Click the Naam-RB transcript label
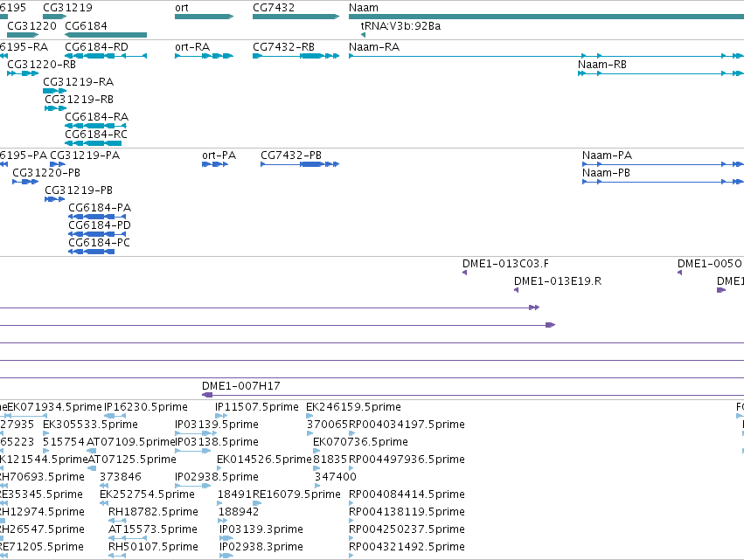Screen dimensions: 744x560 pos(602,65)
